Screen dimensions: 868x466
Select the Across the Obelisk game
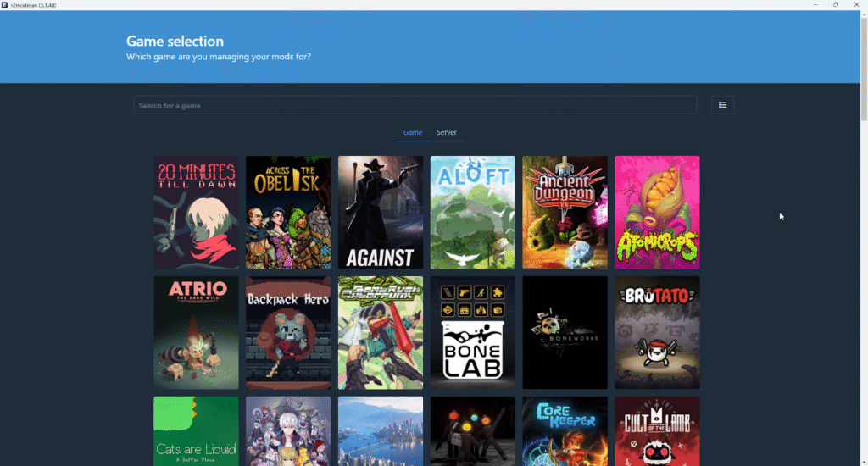pos(288,213)
